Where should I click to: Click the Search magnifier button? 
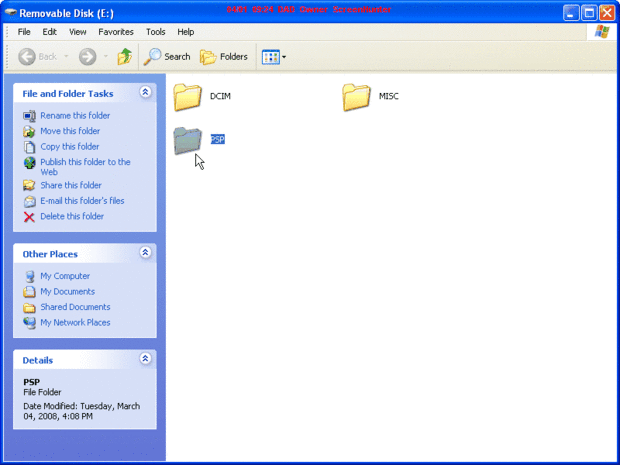point(167,57)
